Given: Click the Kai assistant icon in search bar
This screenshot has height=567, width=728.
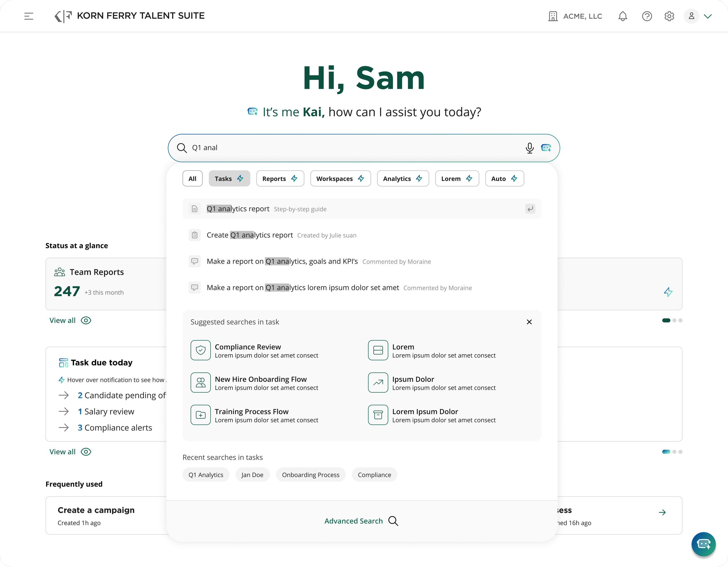Looking at the screenshot, I should click(546, 148).
